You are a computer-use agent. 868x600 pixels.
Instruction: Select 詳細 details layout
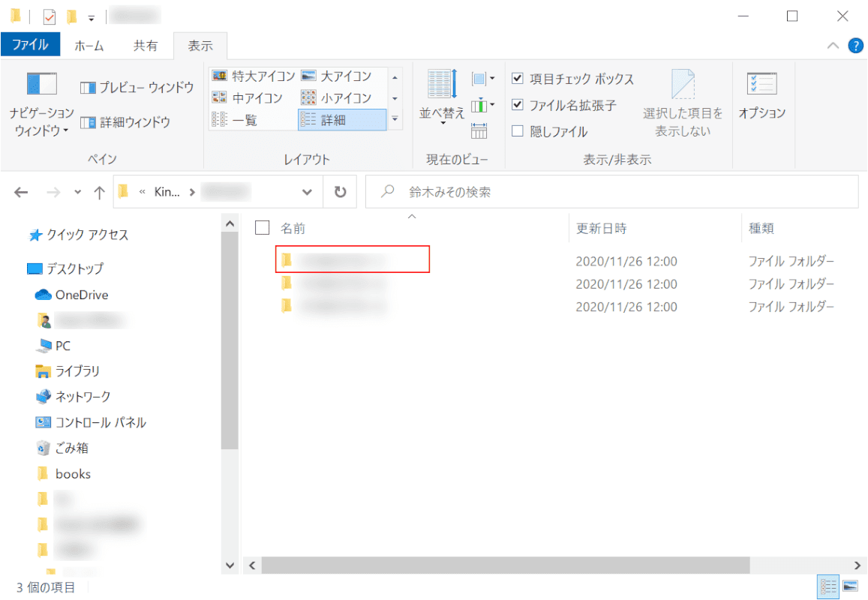click(x=342, y=120)
